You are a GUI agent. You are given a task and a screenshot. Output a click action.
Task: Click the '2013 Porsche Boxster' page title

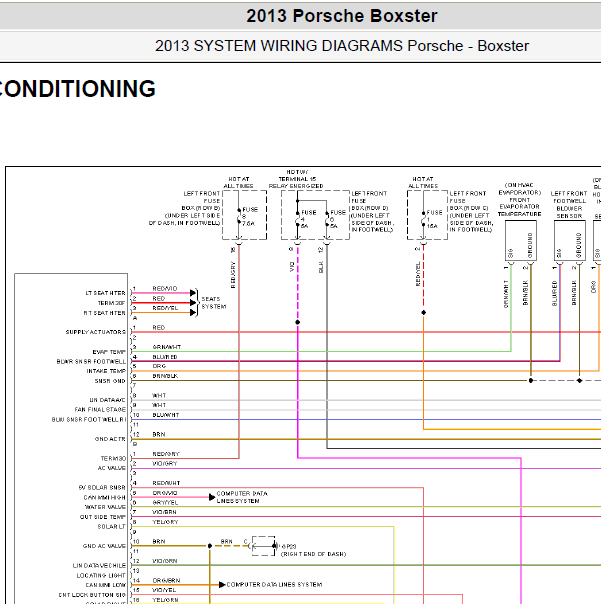coord(342,16)
